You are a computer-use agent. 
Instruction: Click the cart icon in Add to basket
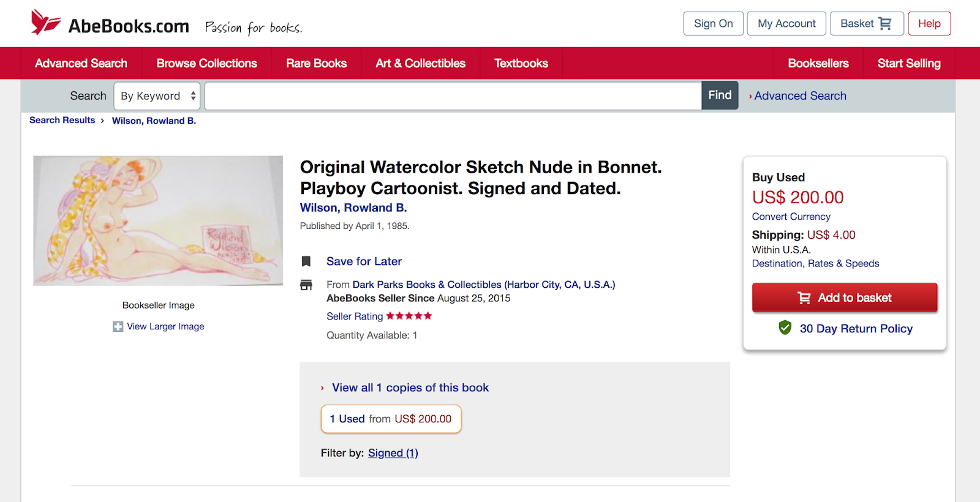pos(804,298)
